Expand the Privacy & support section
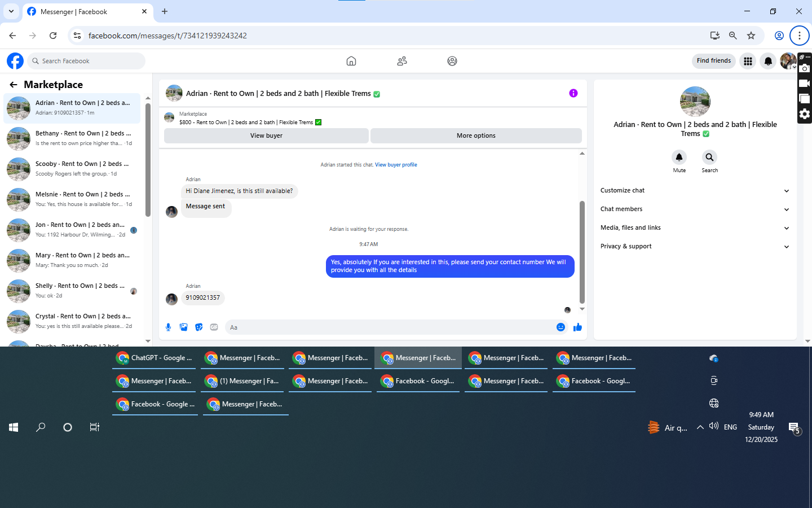Image resolution: width=812 pixels, height=508 pixels. coord(695,247)
